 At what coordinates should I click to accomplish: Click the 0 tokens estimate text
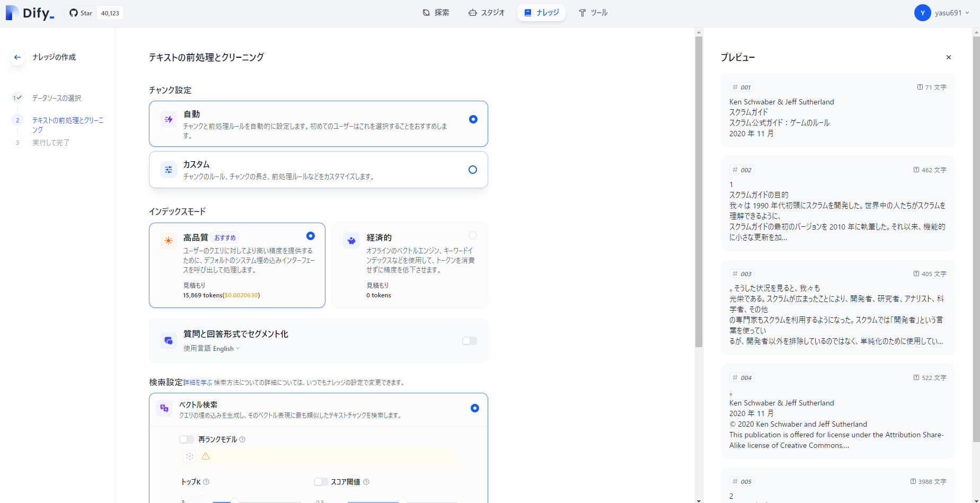coord(379,295)
